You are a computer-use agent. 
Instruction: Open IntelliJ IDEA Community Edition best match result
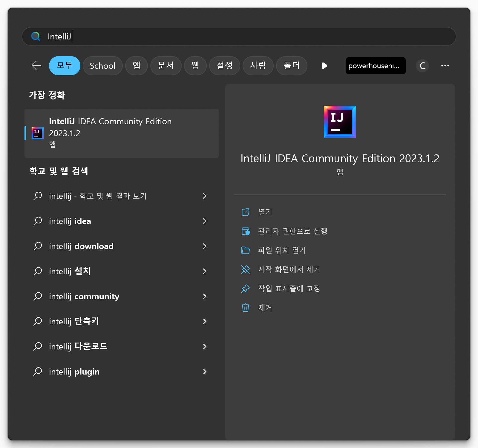pyautogui.click(x=122, y=133)
